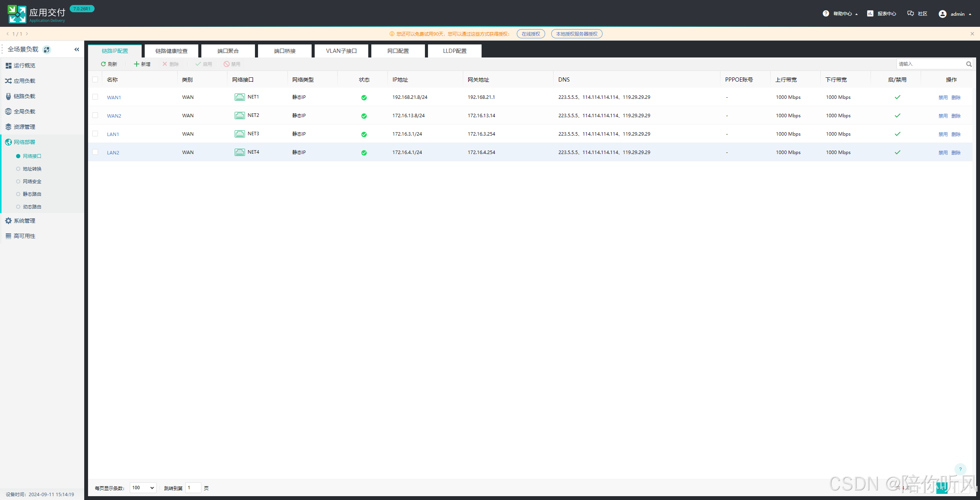Open the report center icon
Screen dimensions: 980x500
coord(870,14)
